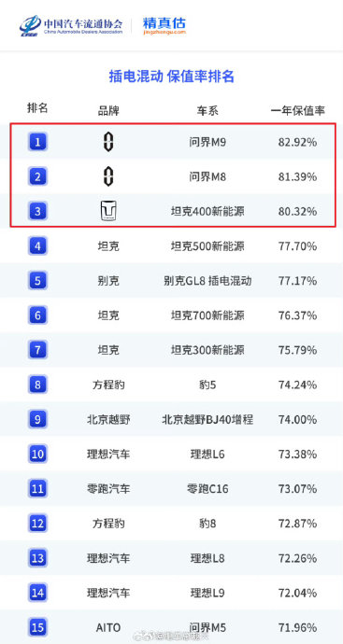Screen dimensions: 343x644
Task: Click the 一年保值率 column header
Action: pyautogui.click(x=298, y=110)
